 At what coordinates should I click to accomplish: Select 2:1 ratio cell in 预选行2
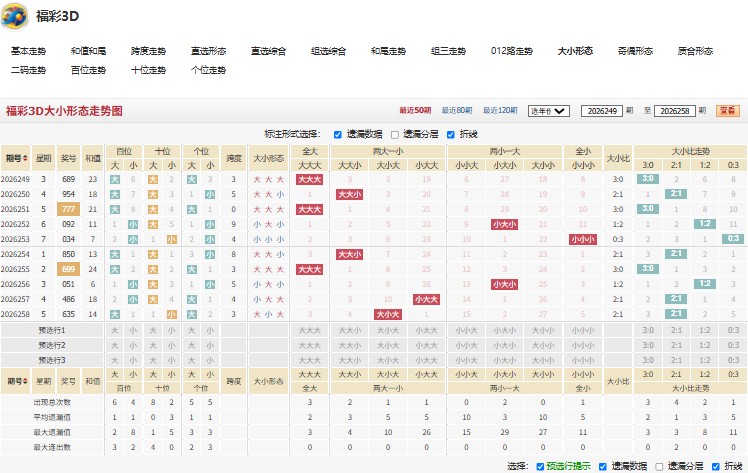[676, 345]
